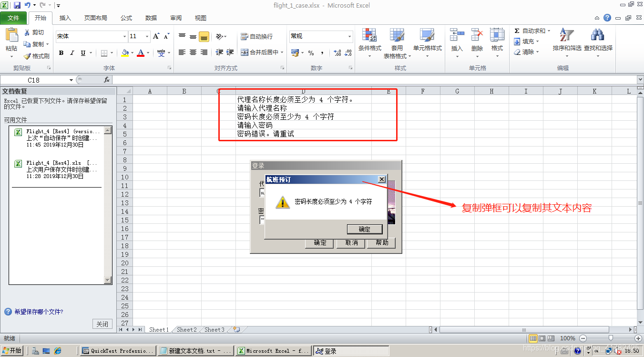Click the Copy icon

tap(27, 44)
